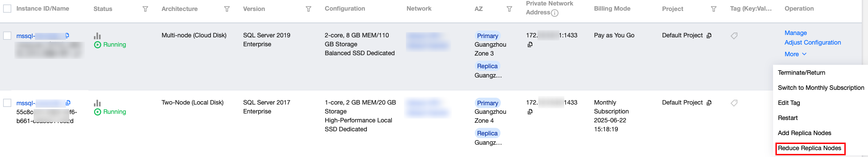Click tag icon in SQL Server 2019 row

(x=734, y=36)
